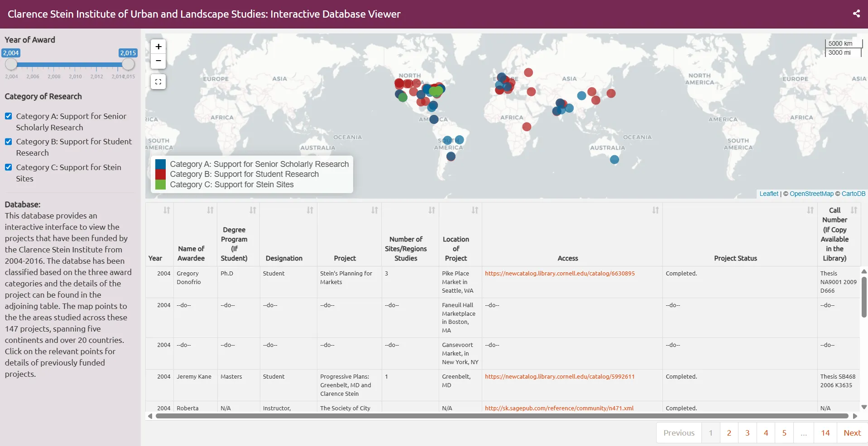Open the catalog link for Stein's Planning for Markets
This screenshot has width=868, height=446.
tap(560, 273)
